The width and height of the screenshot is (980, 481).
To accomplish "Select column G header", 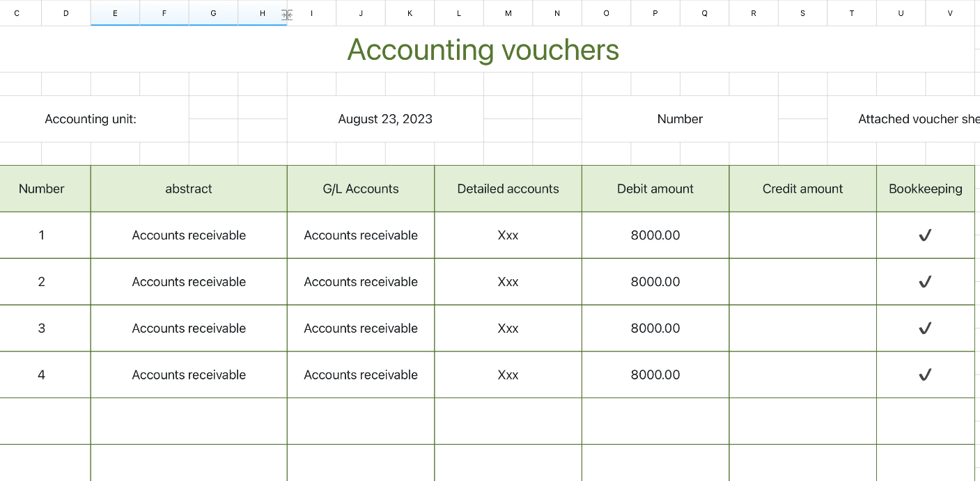I will 213,13.
